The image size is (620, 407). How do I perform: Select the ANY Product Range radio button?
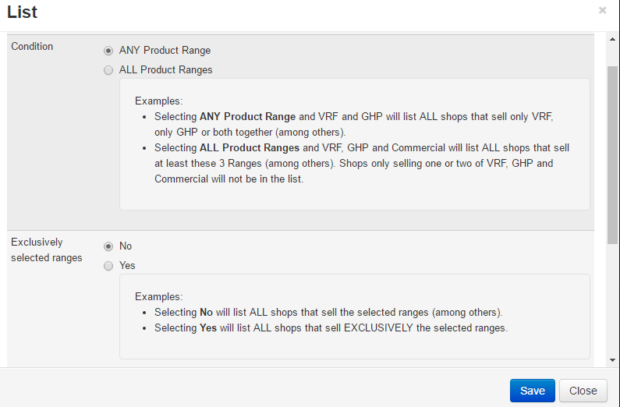click(x=108, y=50)
